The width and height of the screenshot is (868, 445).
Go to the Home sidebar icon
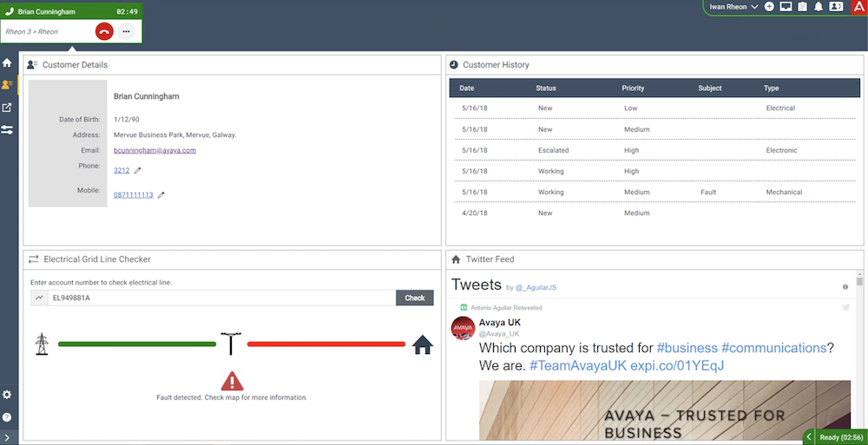(7, 63)
